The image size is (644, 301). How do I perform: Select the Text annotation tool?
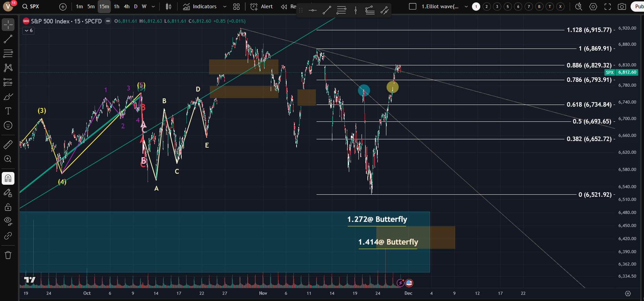8,111
